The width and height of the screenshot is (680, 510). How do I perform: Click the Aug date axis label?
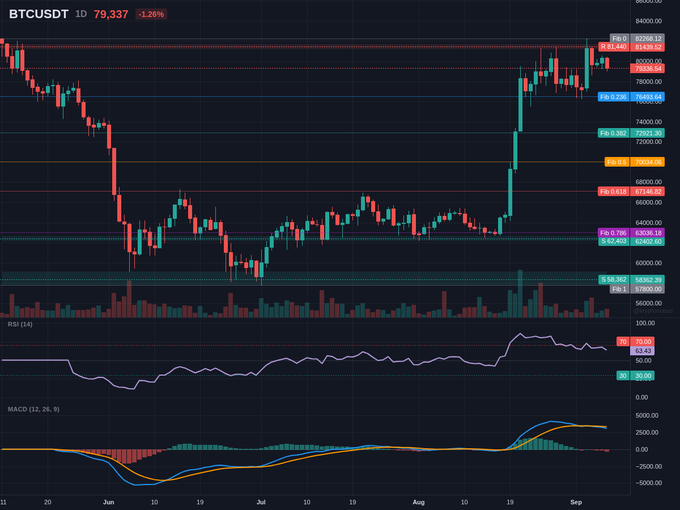point(418,502)
